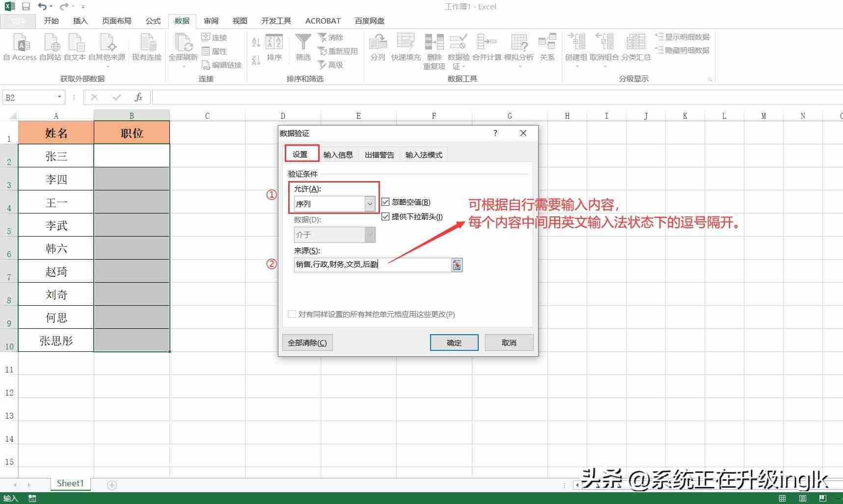Screen dimensions: 843x504
Task: Click the 全部清除 button
Action: click(x=307, y=343)
